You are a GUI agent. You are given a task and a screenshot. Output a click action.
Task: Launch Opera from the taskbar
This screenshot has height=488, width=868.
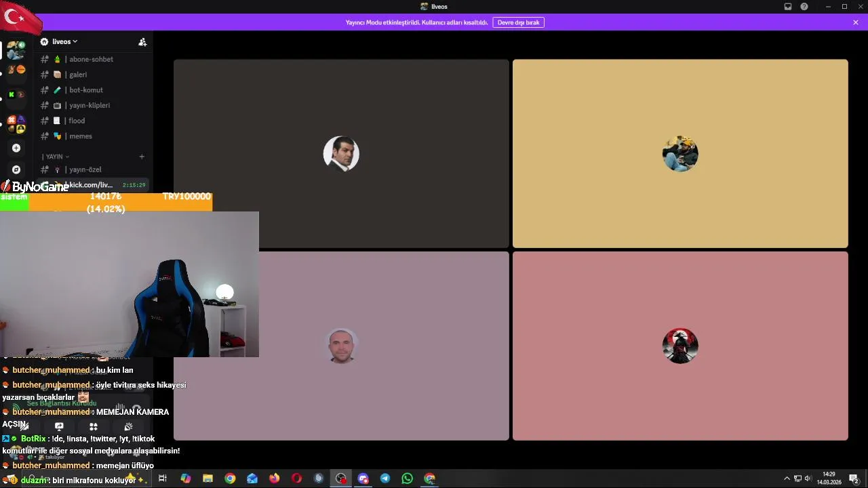tap(296, 479)
